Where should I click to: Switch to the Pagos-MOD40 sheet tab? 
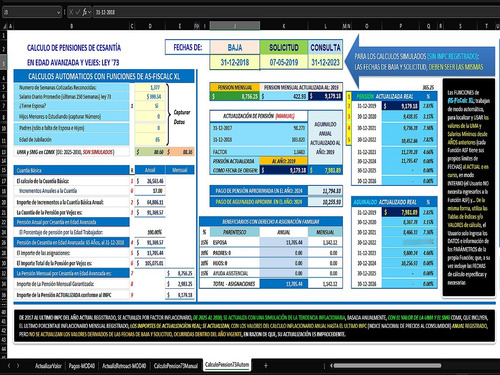pos(82,366)
